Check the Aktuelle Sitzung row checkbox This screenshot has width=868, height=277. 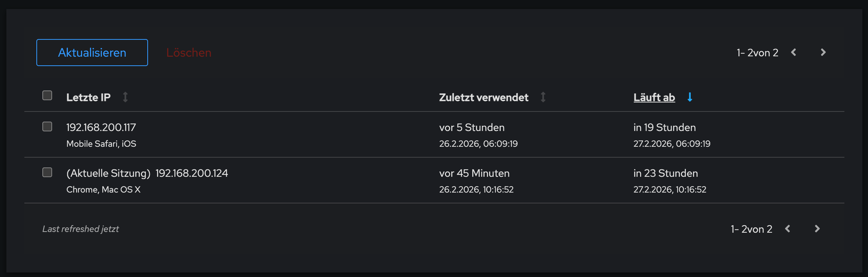tap(47, 172)
